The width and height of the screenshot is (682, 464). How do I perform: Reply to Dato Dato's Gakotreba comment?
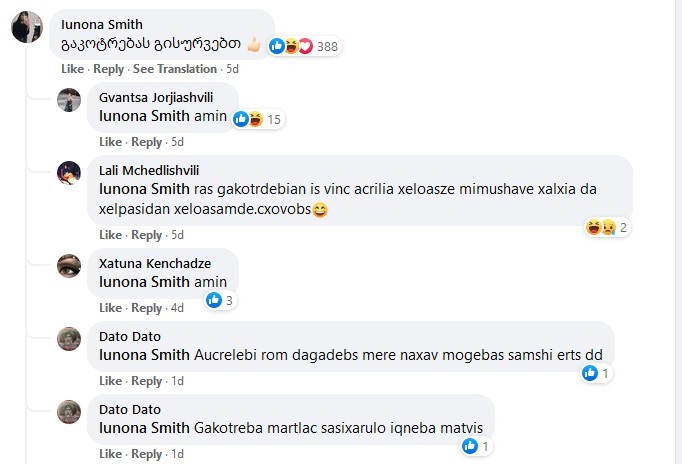146,454
